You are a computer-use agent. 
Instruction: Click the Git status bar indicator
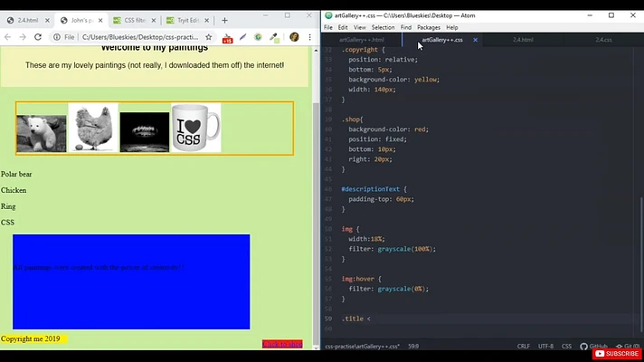click(628, 347)
